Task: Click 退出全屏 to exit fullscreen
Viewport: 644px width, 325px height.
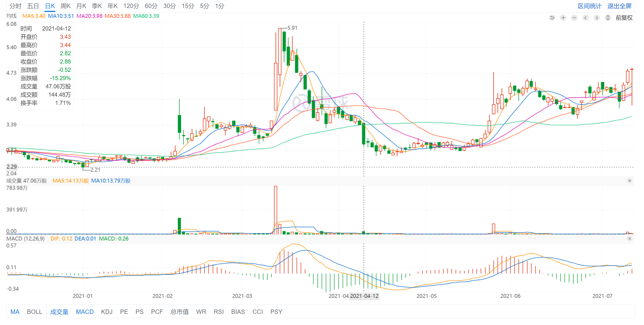Action: 619,6
